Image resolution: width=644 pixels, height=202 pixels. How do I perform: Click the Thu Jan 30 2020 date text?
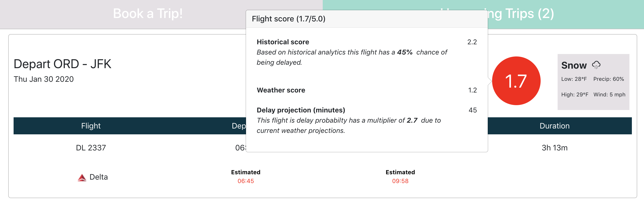(x=43, y=79)
